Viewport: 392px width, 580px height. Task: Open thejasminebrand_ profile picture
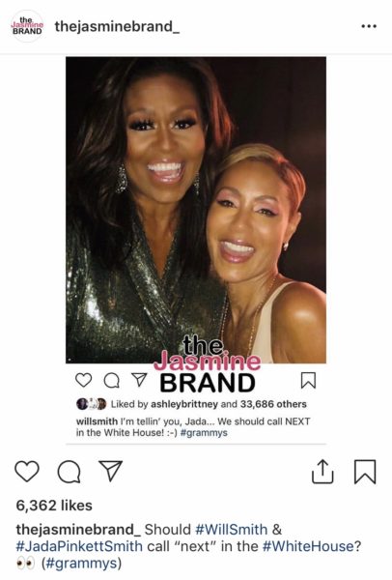pos(27,26)
